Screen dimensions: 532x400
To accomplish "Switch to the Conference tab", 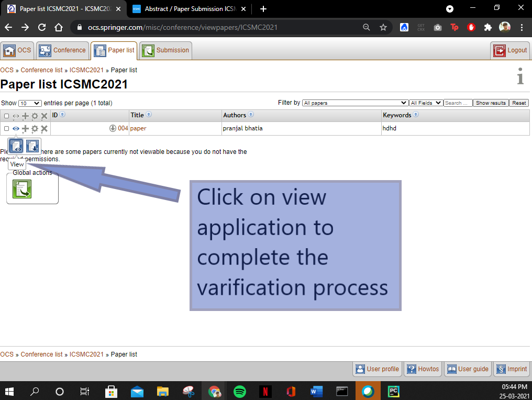I will tap(62, 51).
